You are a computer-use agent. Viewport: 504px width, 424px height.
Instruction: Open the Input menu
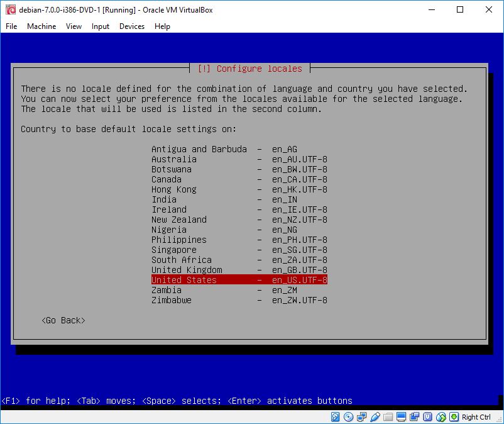tap(101, 26)
